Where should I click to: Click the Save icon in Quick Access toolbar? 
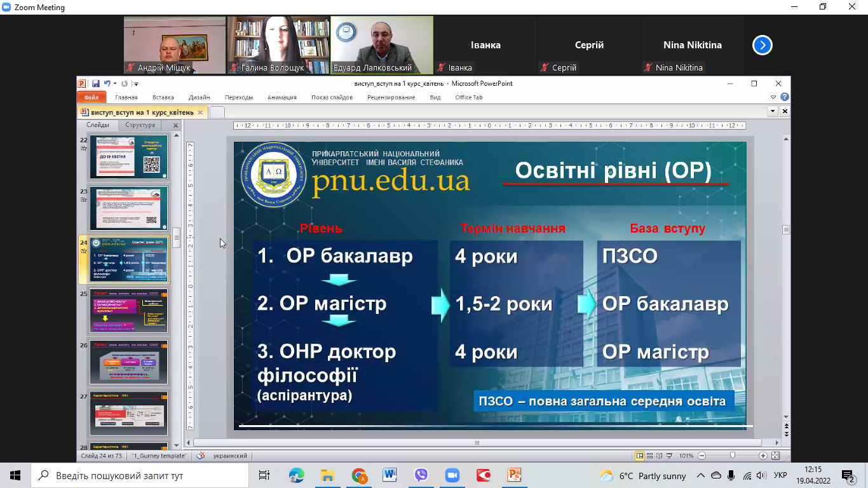click(x=95, y=84)
